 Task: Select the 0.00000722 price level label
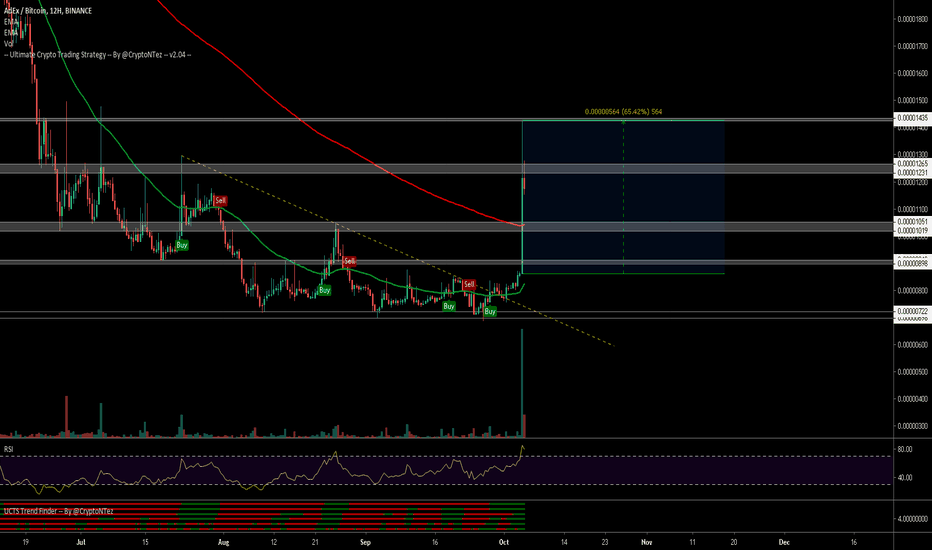tap(912, 311)
